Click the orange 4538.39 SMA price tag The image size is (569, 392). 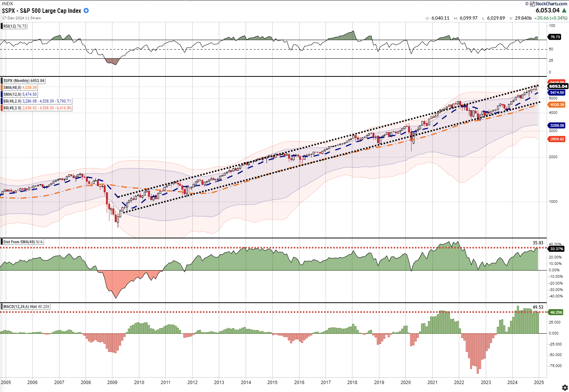click(x=557, y=104)
